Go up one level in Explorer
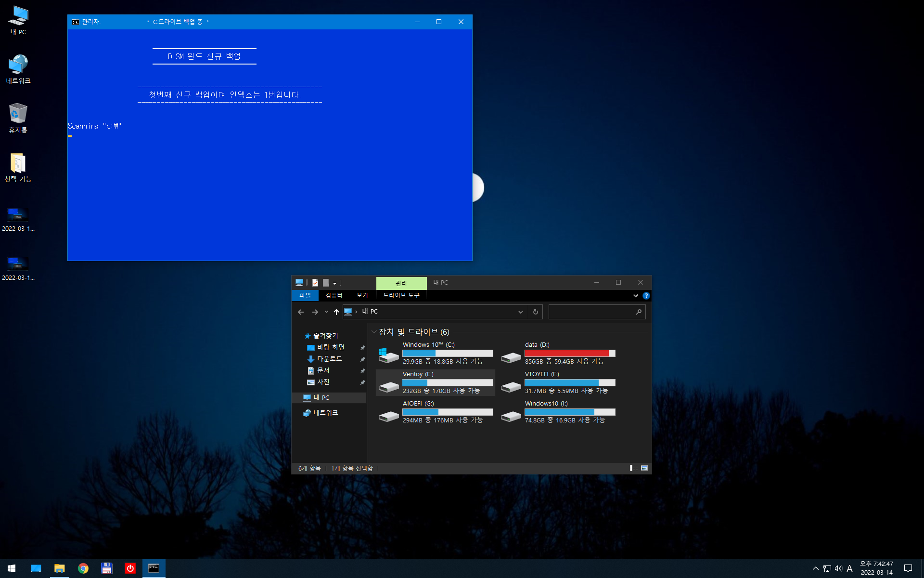 click(x=336, y=312)
